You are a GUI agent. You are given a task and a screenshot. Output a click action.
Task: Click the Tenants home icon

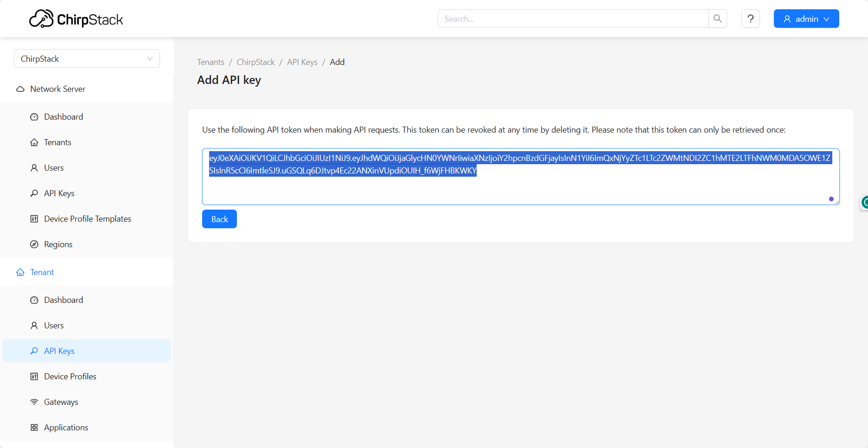click(34, 142)
